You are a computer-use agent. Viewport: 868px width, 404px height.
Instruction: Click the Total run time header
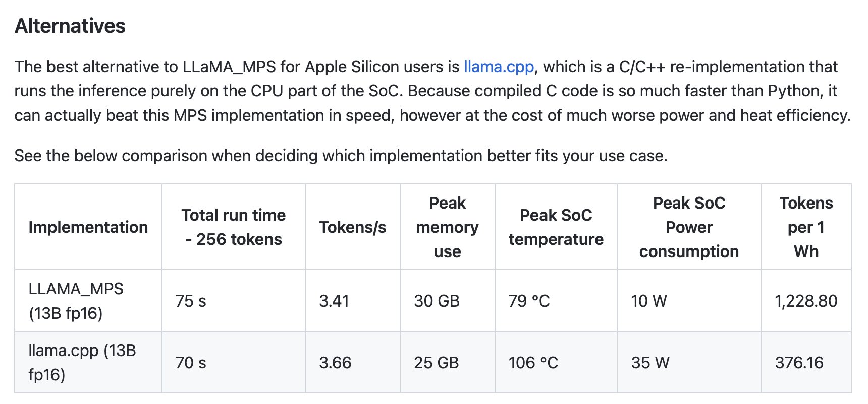pos(234,227)
